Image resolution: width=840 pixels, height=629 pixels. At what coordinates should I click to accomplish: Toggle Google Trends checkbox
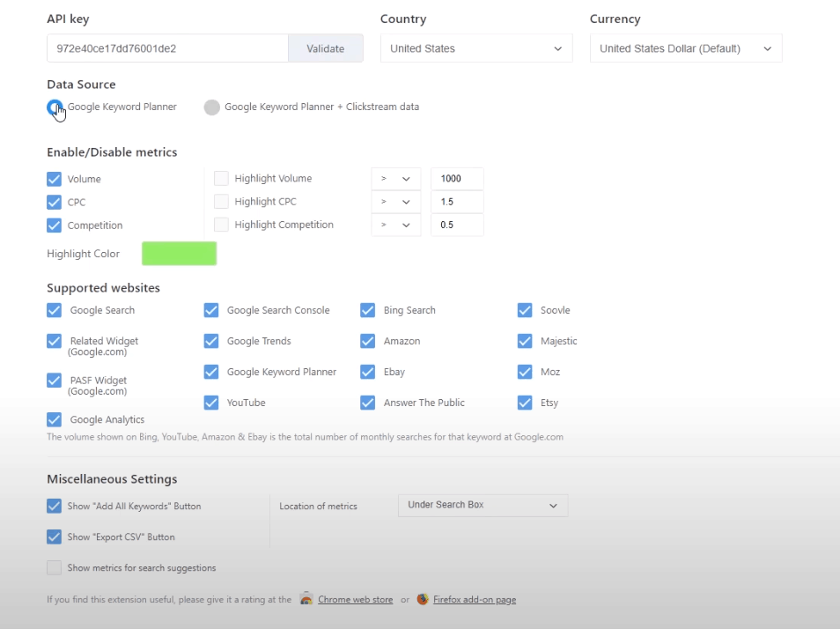[x=211, y=341]
